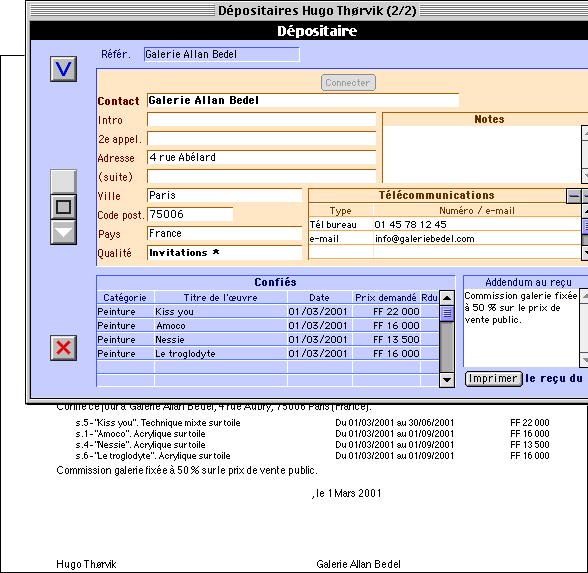Viewport: 588px width, 573px height.
Task: Click the Connecter button
Action: (x=348, y=82)
